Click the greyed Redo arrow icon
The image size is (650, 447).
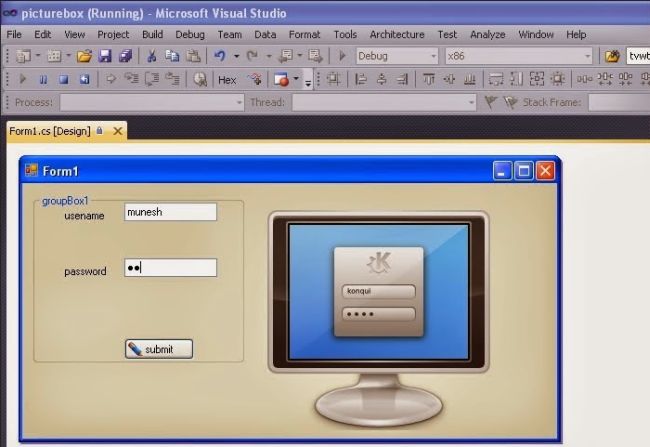click(252, 56)
